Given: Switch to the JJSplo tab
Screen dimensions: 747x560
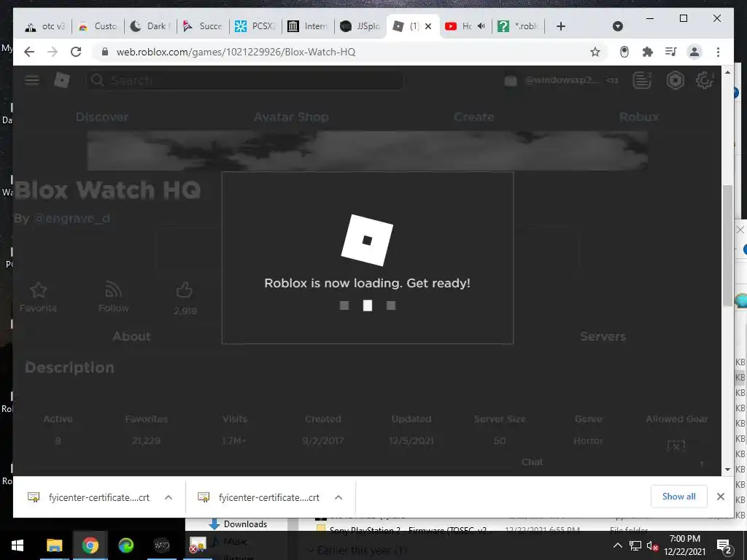Looking at the screenshot, I should 360,26.
